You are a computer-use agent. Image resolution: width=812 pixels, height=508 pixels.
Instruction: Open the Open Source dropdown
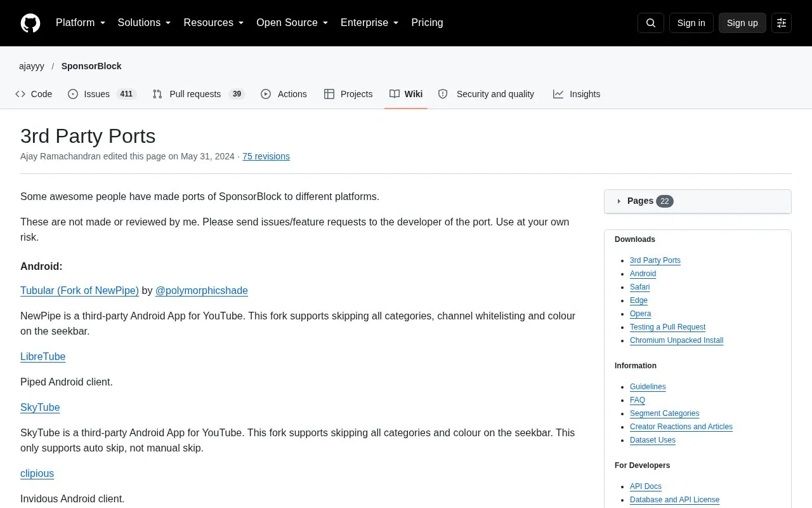[x=292, y=23]
